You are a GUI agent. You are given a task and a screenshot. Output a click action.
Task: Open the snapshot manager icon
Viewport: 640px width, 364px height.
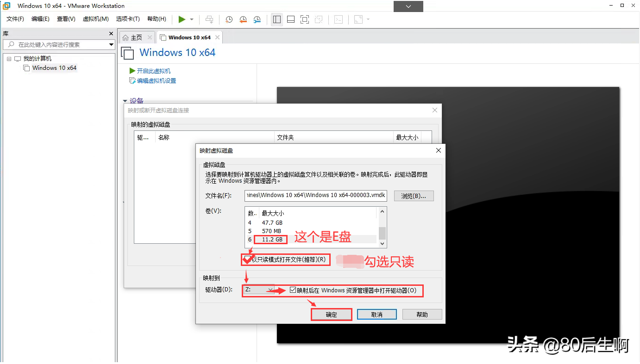[x=257, y=19]
